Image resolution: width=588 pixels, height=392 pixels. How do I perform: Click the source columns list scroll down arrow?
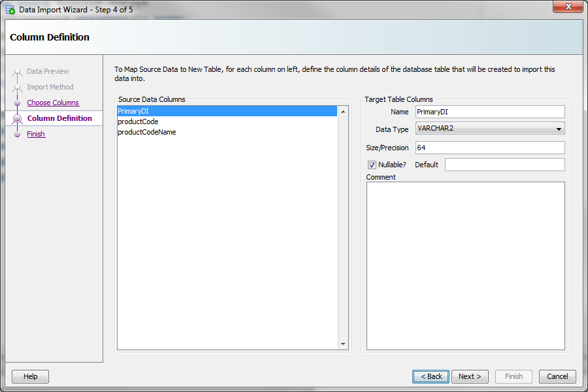pos(343,344)
